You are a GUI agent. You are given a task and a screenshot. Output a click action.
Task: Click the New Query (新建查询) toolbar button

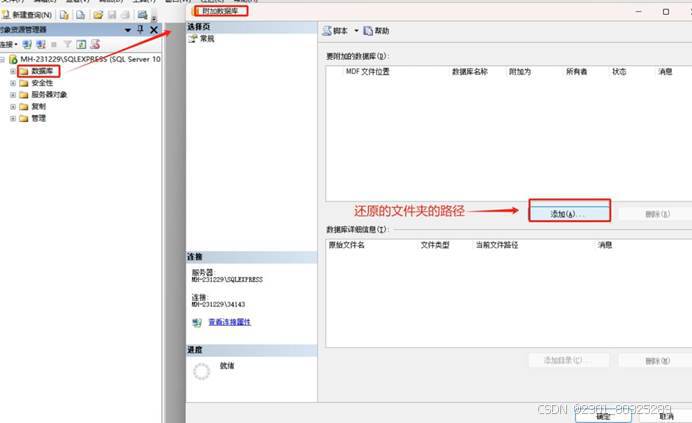pos(26,15)
